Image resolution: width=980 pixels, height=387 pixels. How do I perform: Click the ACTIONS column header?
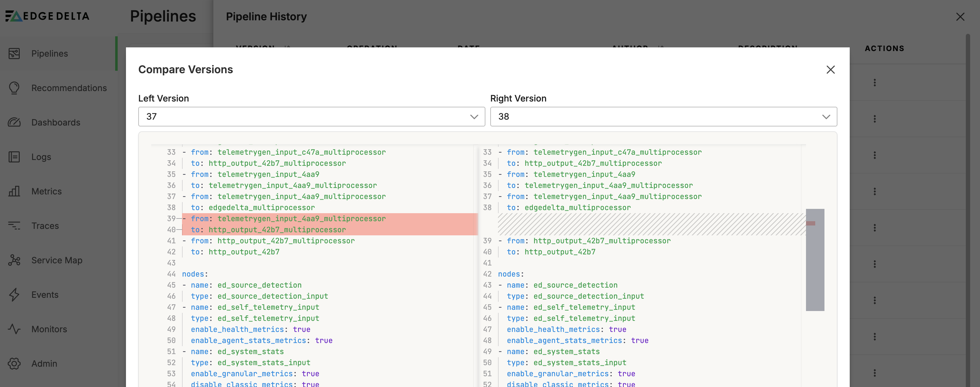click(x=885, y=48)
